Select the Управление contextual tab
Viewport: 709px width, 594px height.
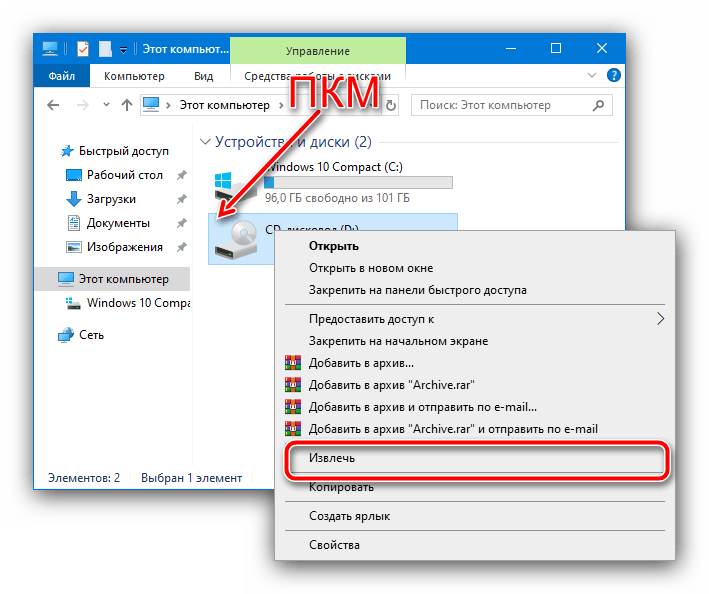pos(318,51)
